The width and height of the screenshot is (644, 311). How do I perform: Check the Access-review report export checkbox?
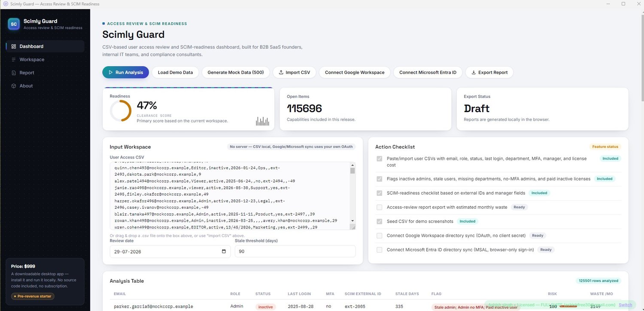(x=380, y=207)
